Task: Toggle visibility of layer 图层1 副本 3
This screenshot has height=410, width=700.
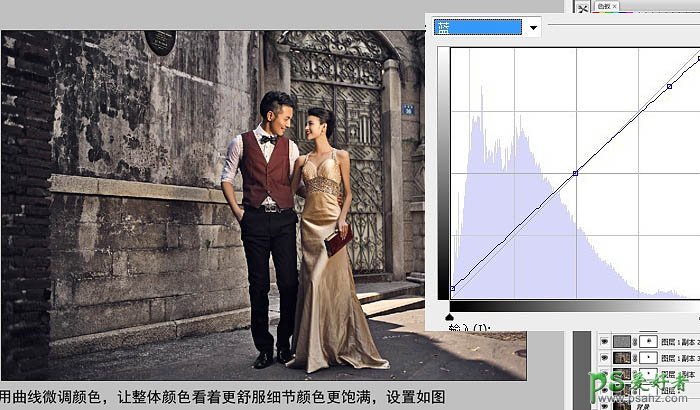Action: pyautogui.click(x=604, y=357)
